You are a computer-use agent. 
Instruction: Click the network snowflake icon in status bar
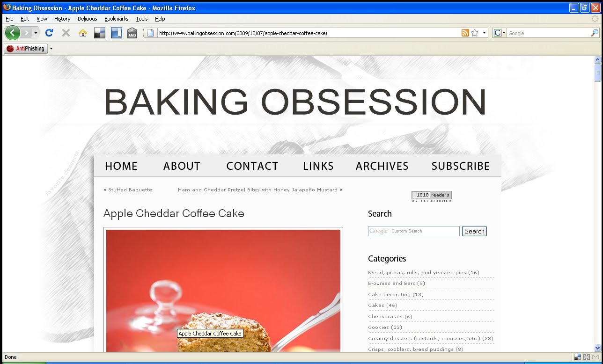(586, 357)
